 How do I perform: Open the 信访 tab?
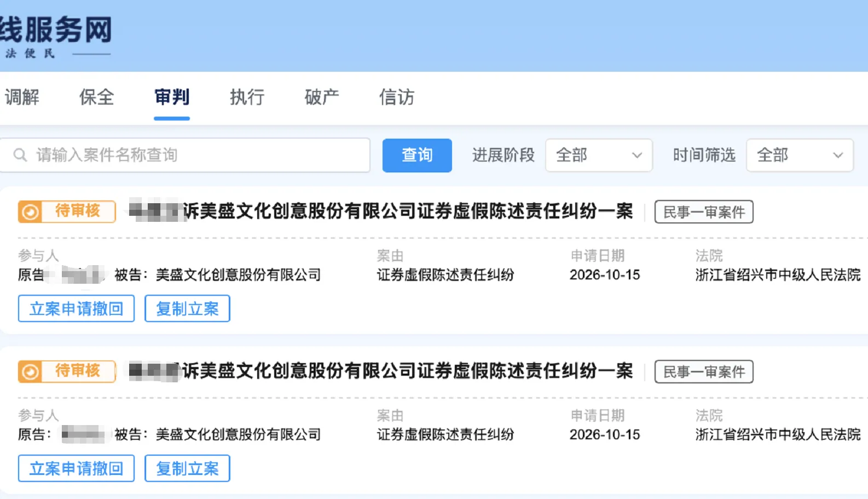[397, 97]
